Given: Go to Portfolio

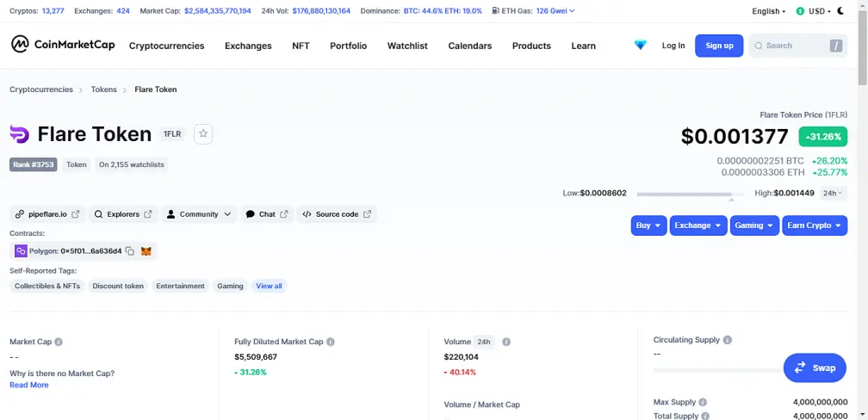Looking at the screenshot, I should click(348, 46).
